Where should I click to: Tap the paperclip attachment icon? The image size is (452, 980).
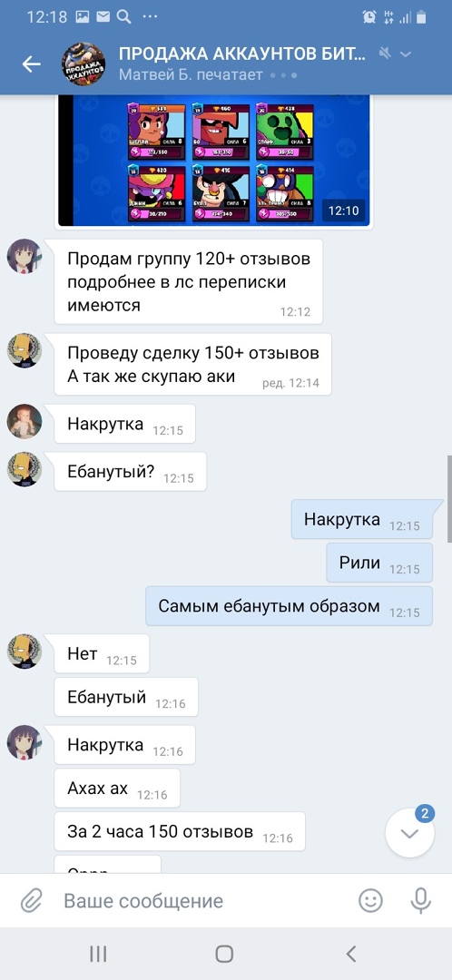point(31,901)
